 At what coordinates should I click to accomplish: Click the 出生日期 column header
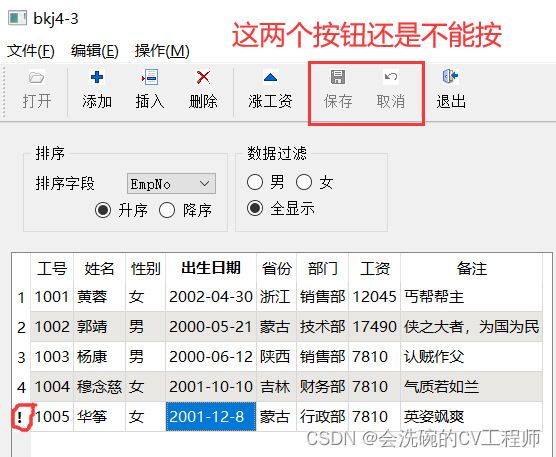tap(211, 268)
